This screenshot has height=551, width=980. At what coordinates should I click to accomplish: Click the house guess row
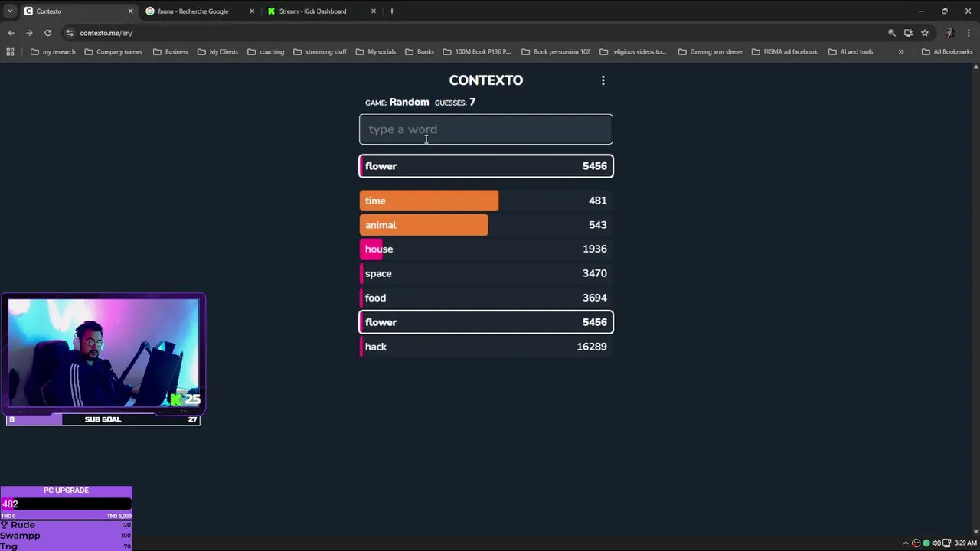pos(486,249)
